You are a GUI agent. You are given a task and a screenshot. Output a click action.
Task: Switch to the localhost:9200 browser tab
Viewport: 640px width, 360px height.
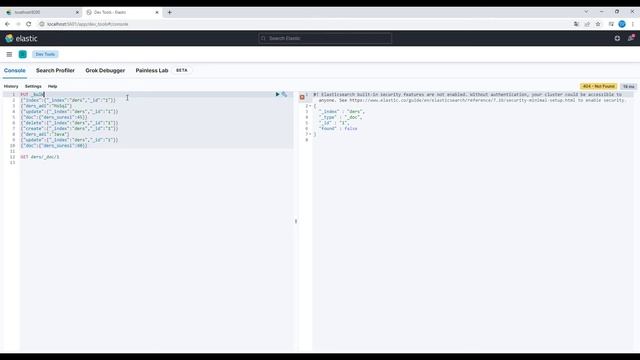point(41,12)
